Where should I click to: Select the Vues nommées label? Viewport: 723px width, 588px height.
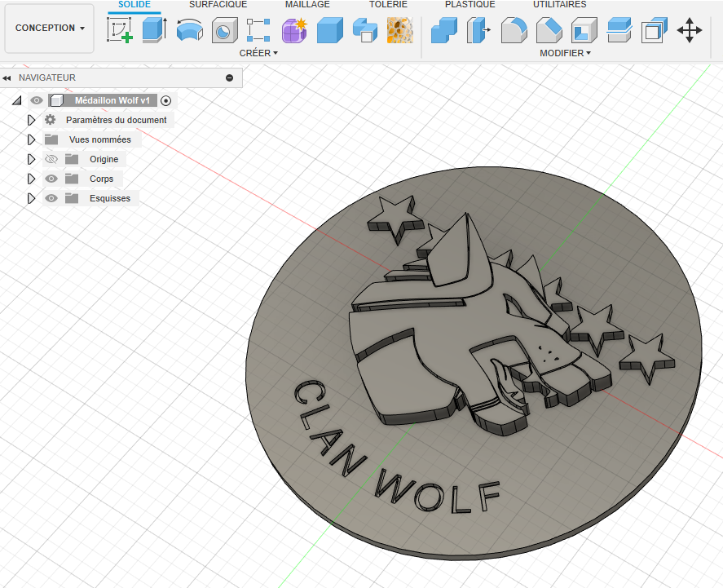pos(100,139)
